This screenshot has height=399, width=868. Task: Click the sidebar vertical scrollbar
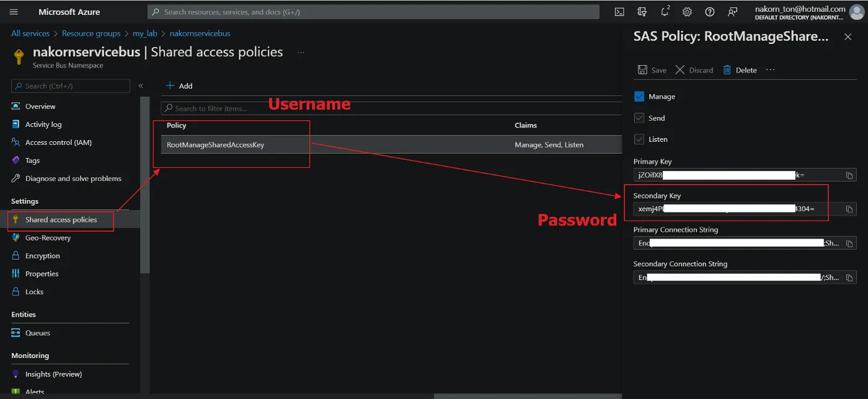(x=145, y=185)
